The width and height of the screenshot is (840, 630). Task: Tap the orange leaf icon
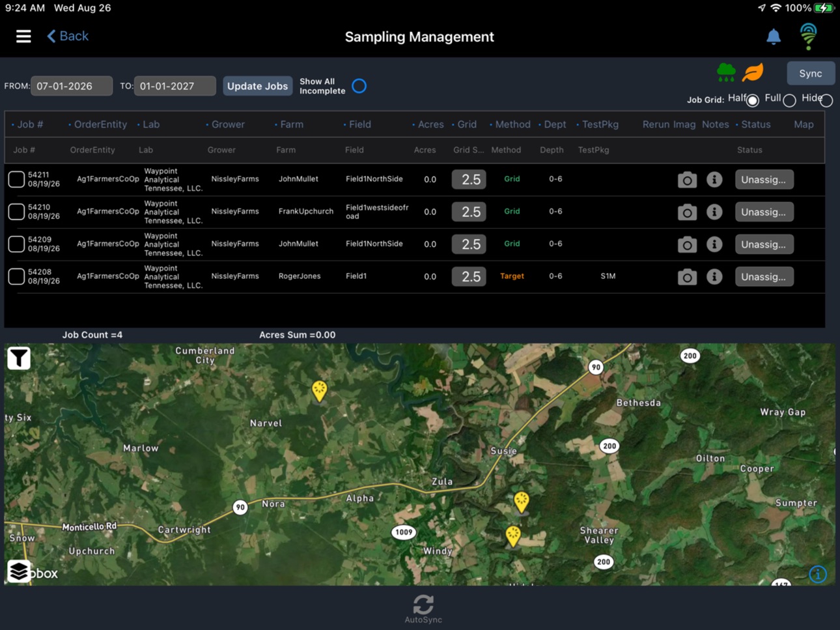point(753,72)
